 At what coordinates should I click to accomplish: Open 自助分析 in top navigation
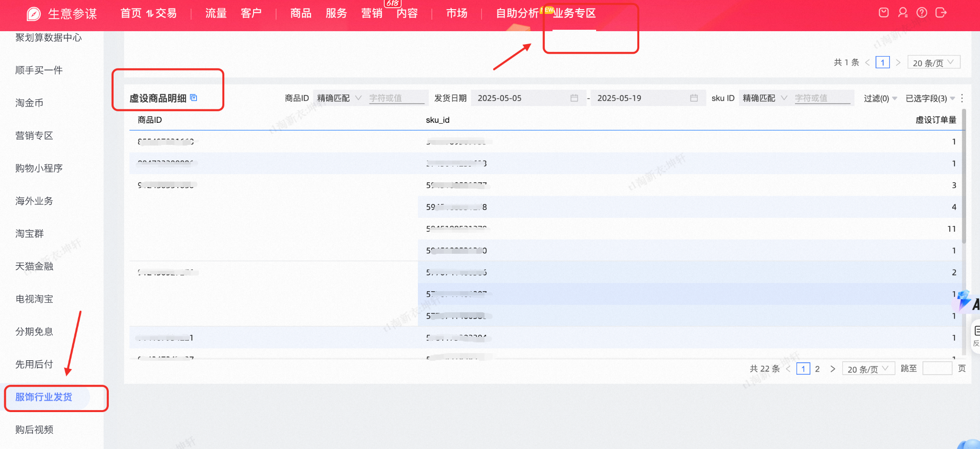(518, 13)
